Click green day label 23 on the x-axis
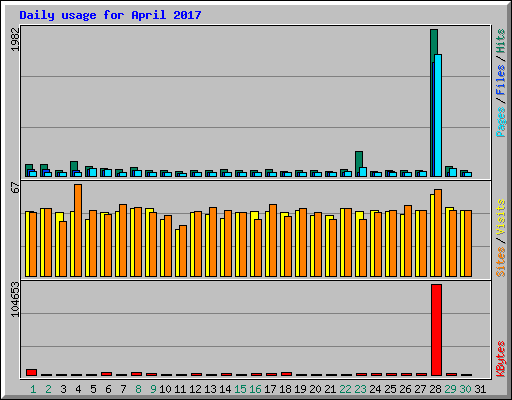Viewport: 512px width, 400px height. (360, 389)
